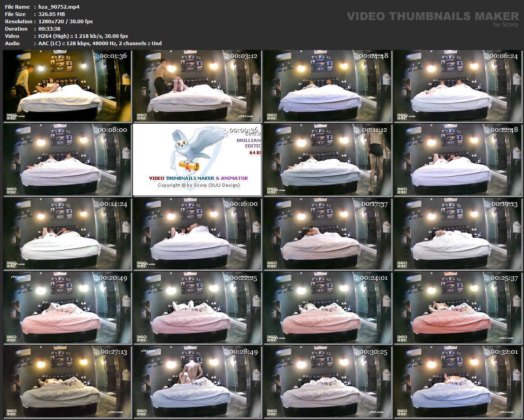Click the Copyright by Scorp text

[x=198, y=185]
